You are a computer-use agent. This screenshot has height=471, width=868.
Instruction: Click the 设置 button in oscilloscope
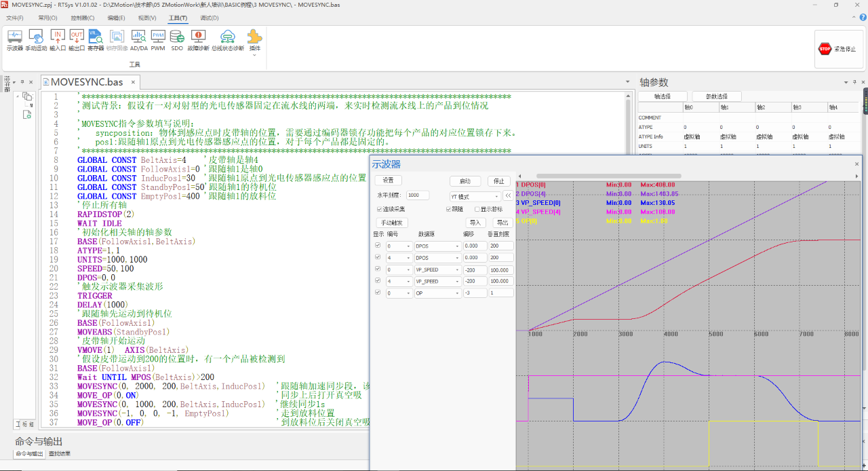click(388, 181)
